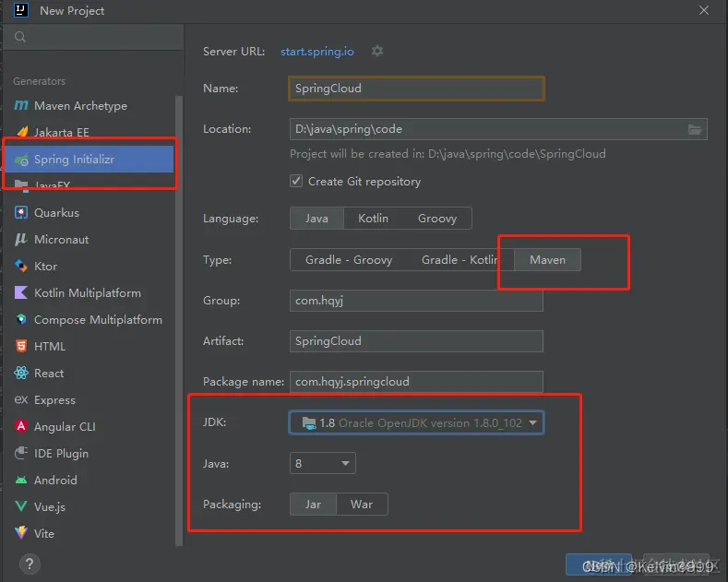Select Jar packaging
The width and height of the screenshot is (728, 582).
pyautogui.click(x=313, y=504)
